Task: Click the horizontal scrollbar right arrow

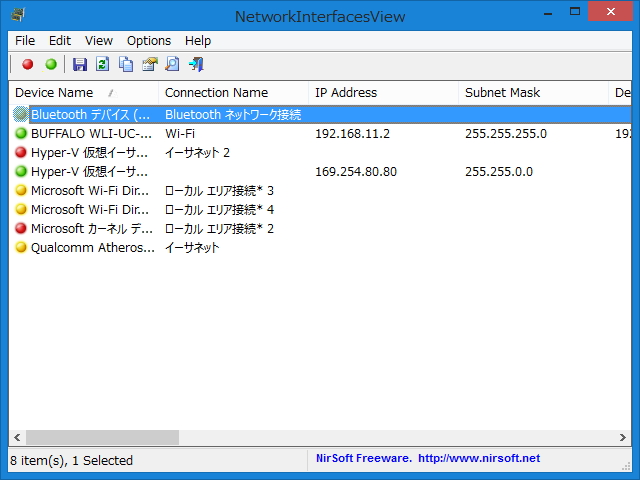Action: pos(622,438)
